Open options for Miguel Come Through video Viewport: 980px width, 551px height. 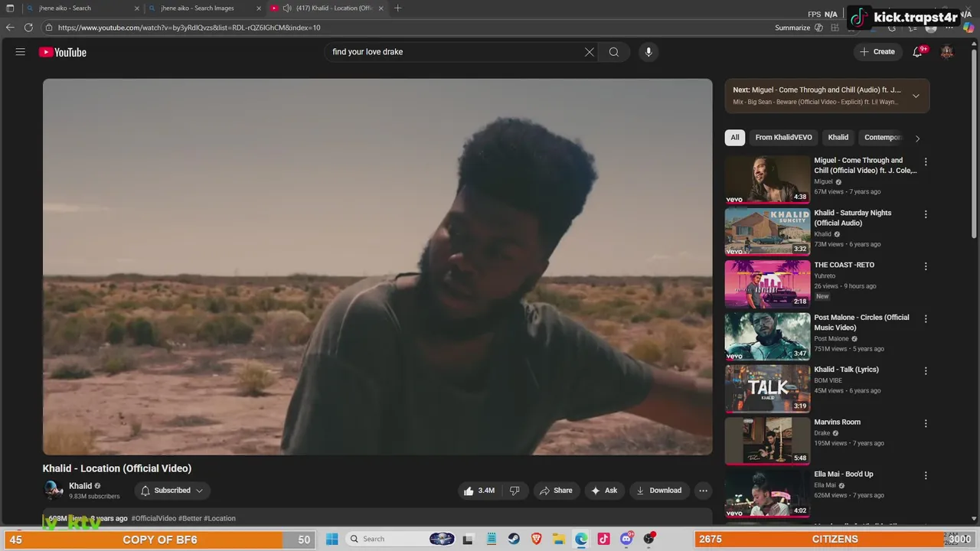(x=926, y=161)
